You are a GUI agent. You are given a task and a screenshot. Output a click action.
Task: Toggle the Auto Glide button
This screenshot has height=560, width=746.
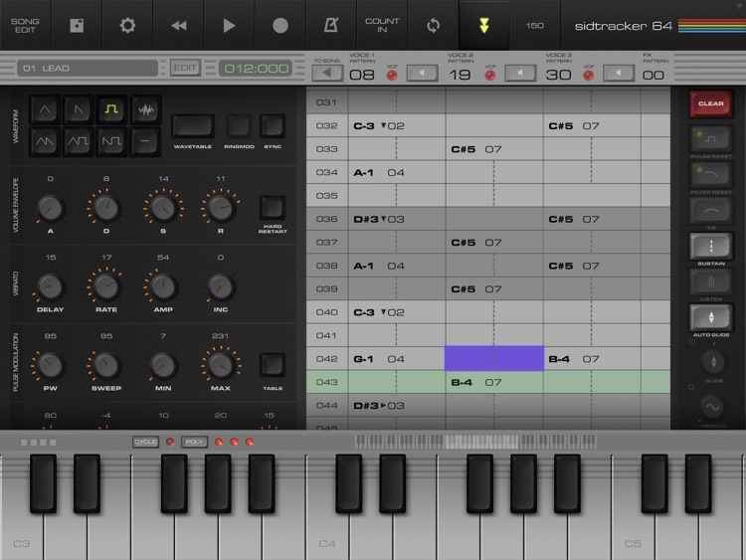click(711, 317)
